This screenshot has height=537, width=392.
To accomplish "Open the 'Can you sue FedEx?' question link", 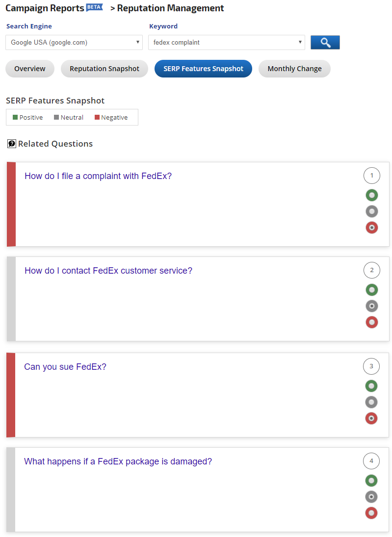I will tap(65, 367).
